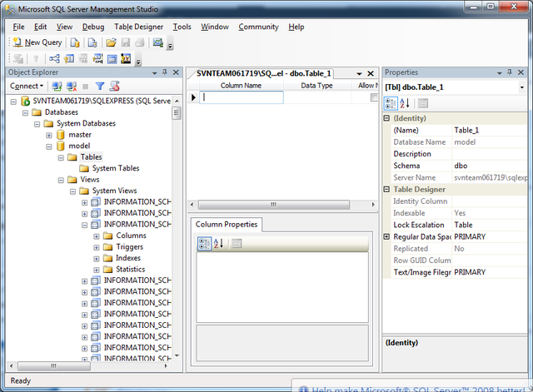Image resolution: width=533 pixels, height=392 pixels.
Task: Click Property Pages icon in Column Properties
Action: [x=237, y=243]
